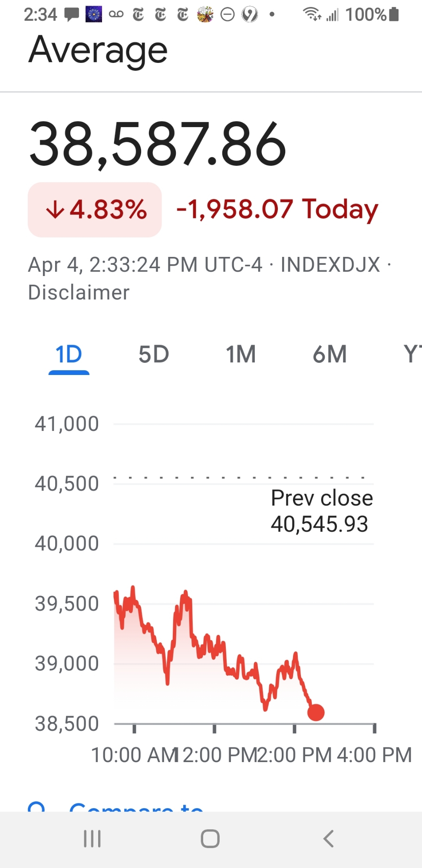Tap the Prev close 40,545.93 label

click(x=321, y=511)
